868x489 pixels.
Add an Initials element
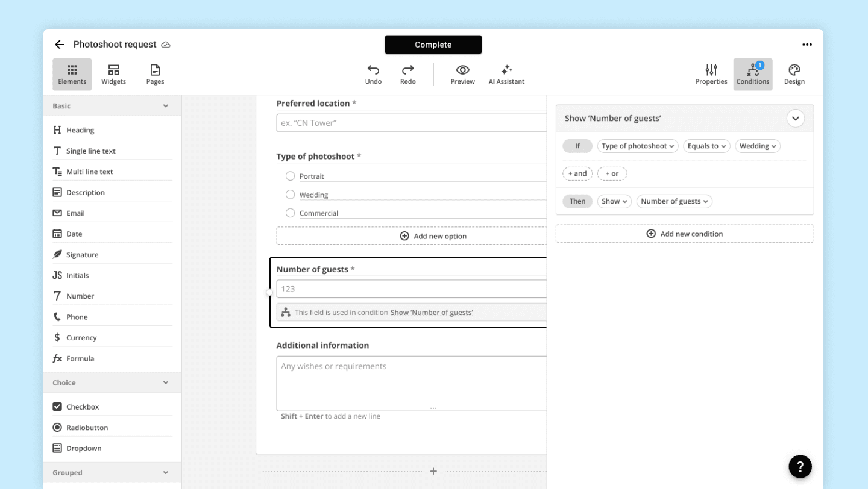point(113,276)
